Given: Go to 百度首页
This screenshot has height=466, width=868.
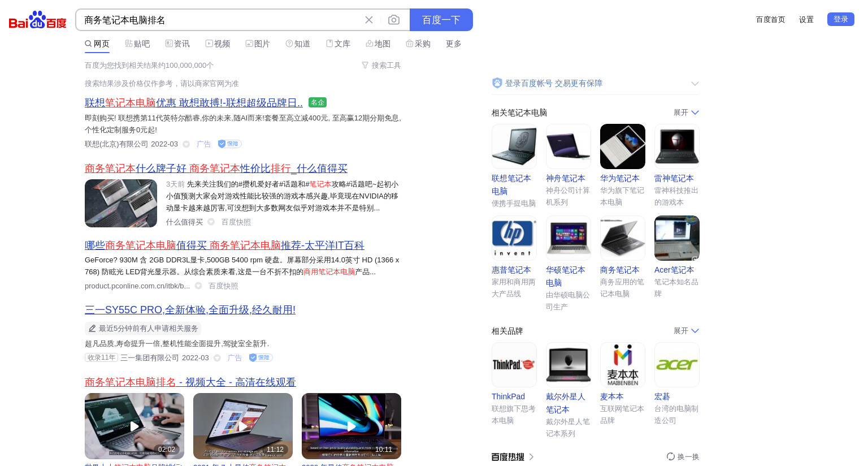Looking at the screenshot, I should (771, 19).
